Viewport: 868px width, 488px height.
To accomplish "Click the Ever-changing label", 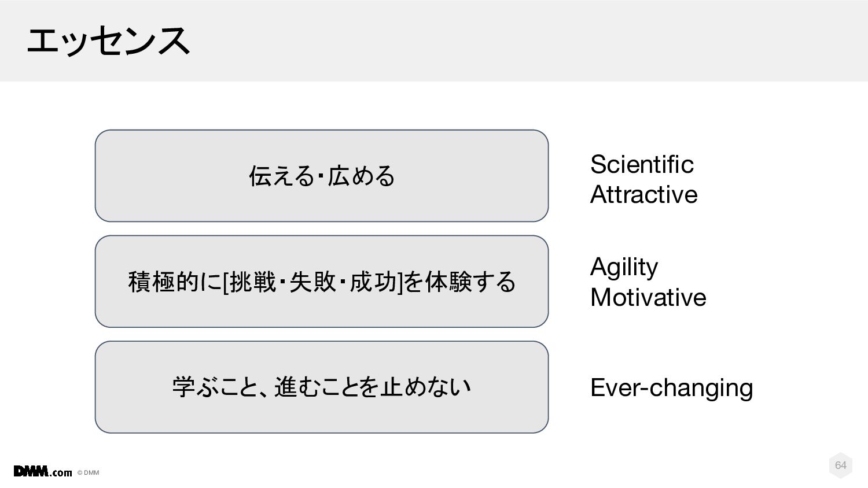I will 671,388.
